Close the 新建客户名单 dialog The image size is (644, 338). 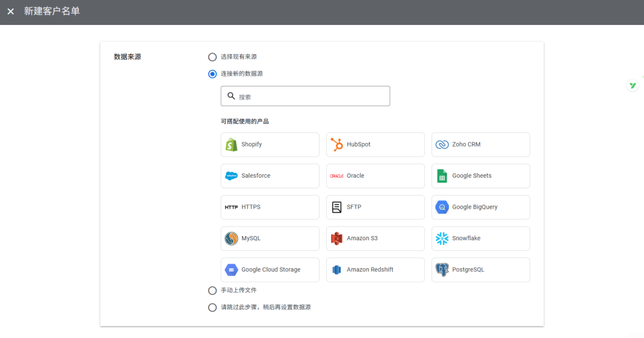click(11, 11)
